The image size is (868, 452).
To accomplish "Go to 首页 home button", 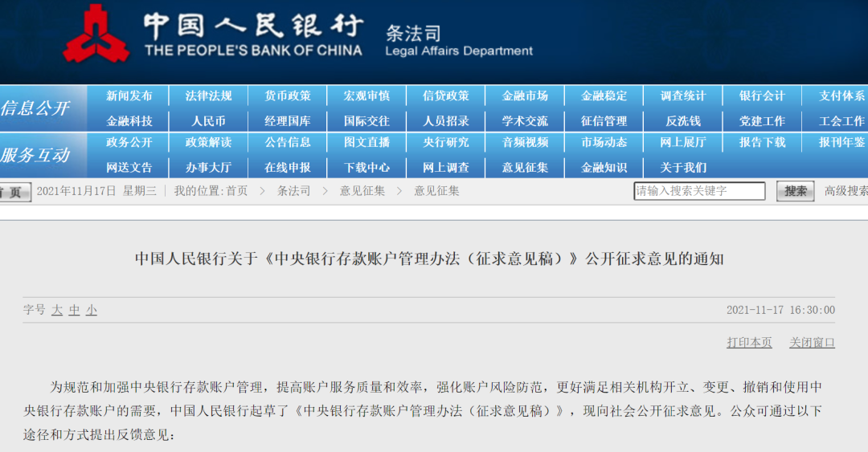I will pyautogui.click(x=15, y=192).
